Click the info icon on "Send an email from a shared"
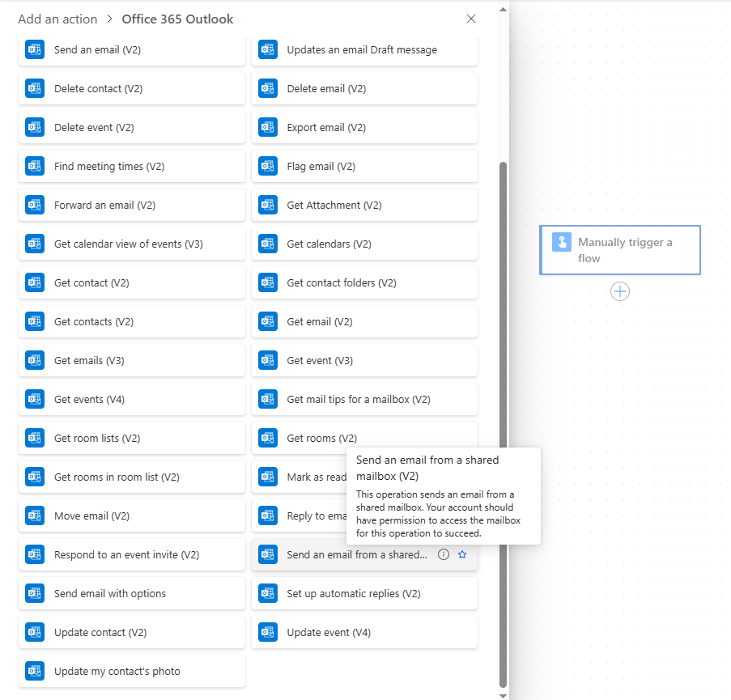Viewport: 731px width, 700px height. point(442,554)
